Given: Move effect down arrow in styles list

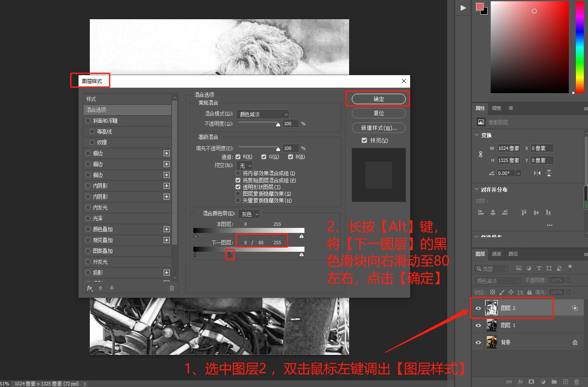Looking at the screenshot, I should coord(112,288).
